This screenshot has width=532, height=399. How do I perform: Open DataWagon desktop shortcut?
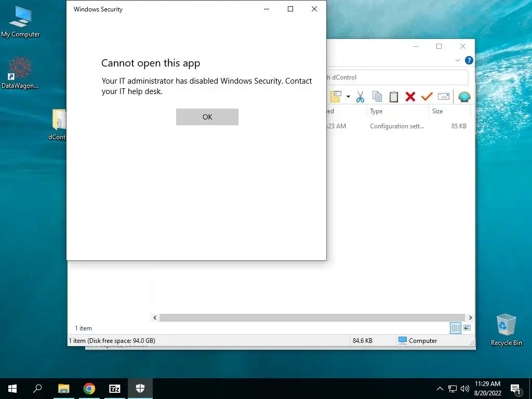coord(20,73)
